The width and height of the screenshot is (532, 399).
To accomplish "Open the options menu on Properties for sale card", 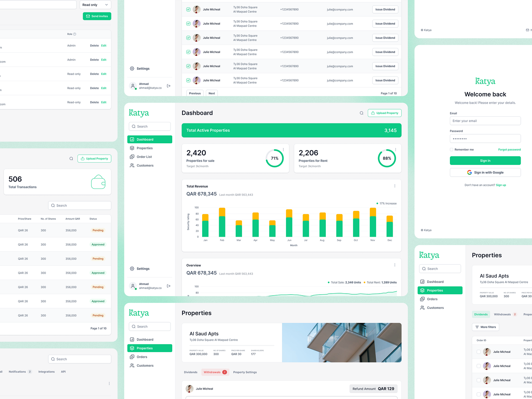I will coord(284,149).
